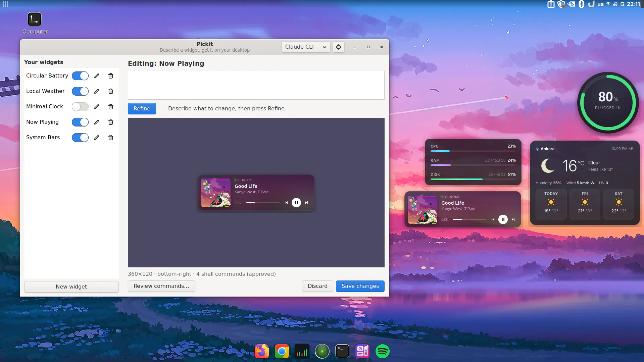The height and width of the screenshot is (362, 644).
Task: Click the clipboard alert tray icon
Action: pos(551,4)
